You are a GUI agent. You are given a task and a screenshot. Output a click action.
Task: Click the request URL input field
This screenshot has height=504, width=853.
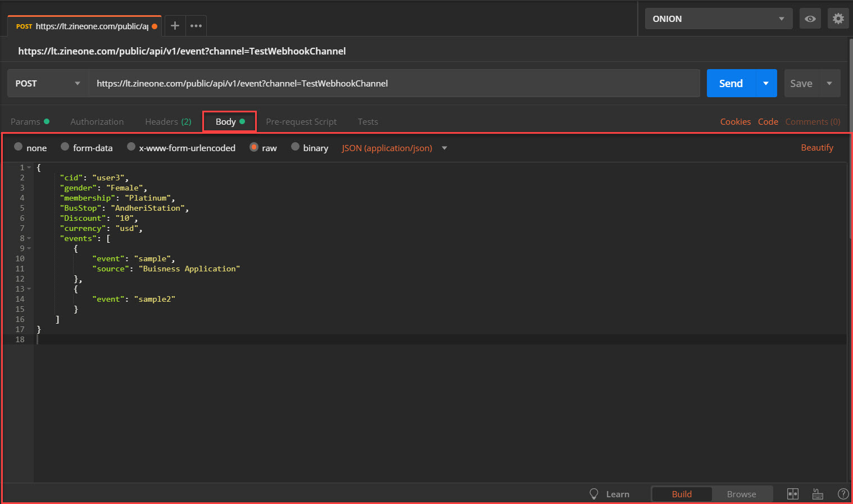[393, 83]
